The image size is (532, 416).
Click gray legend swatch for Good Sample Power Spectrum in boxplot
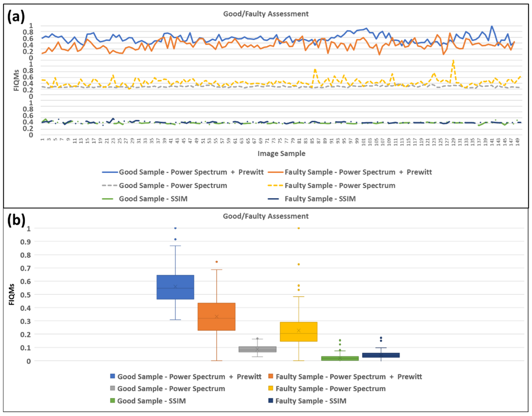pos(113,388)
